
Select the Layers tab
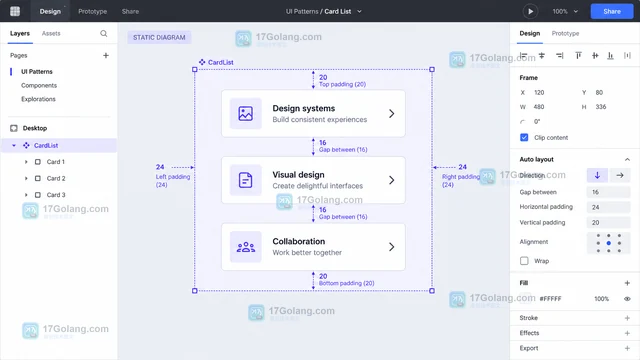coord(20,33)
